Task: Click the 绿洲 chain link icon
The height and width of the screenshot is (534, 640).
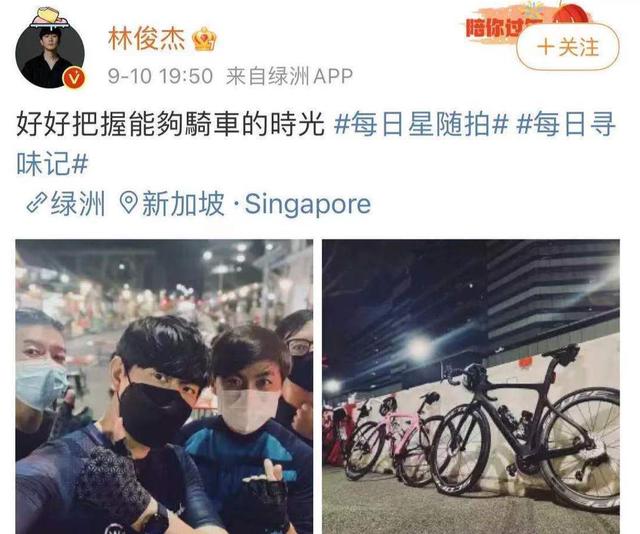Action: click(x=36, y=203)
